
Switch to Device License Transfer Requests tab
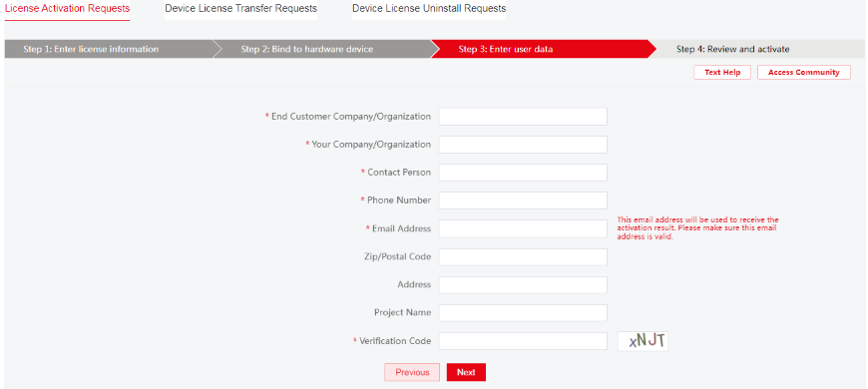[240, 9]
